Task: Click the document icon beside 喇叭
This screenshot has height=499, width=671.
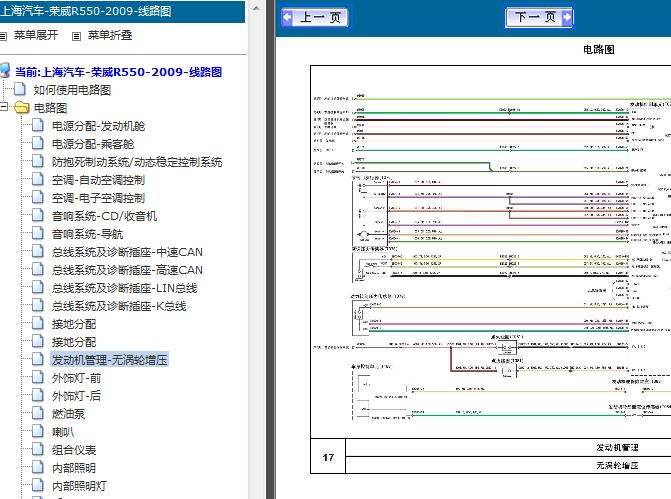Action: click(x=38, y=431)
